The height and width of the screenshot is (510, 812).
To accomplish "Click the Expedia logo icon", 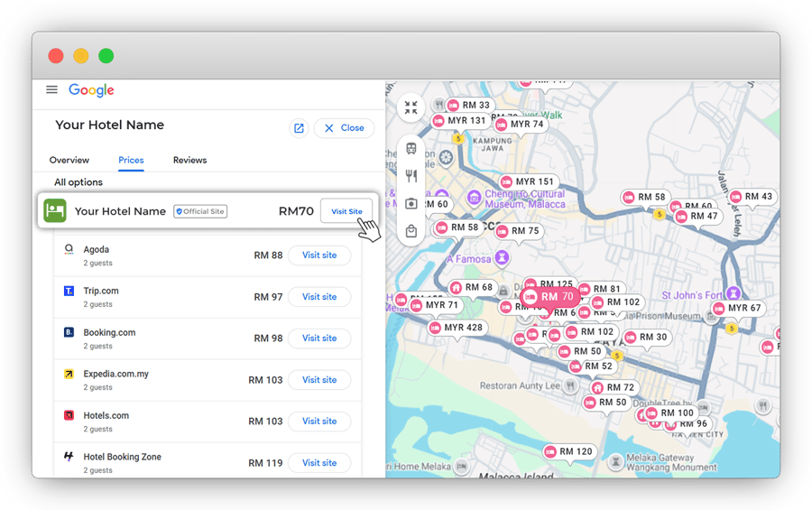I will click(x=69, y=374).
